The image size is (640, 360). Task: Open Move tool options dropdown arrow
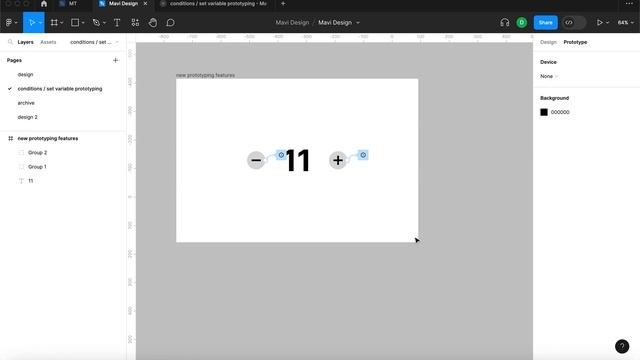pos(40,23)
